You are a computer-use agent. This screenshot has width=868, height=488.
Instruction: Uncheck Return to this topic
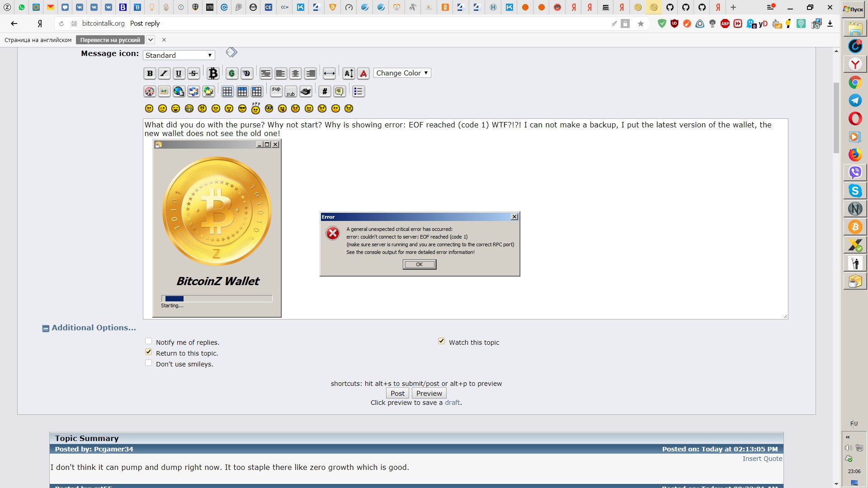pos(148,352)
